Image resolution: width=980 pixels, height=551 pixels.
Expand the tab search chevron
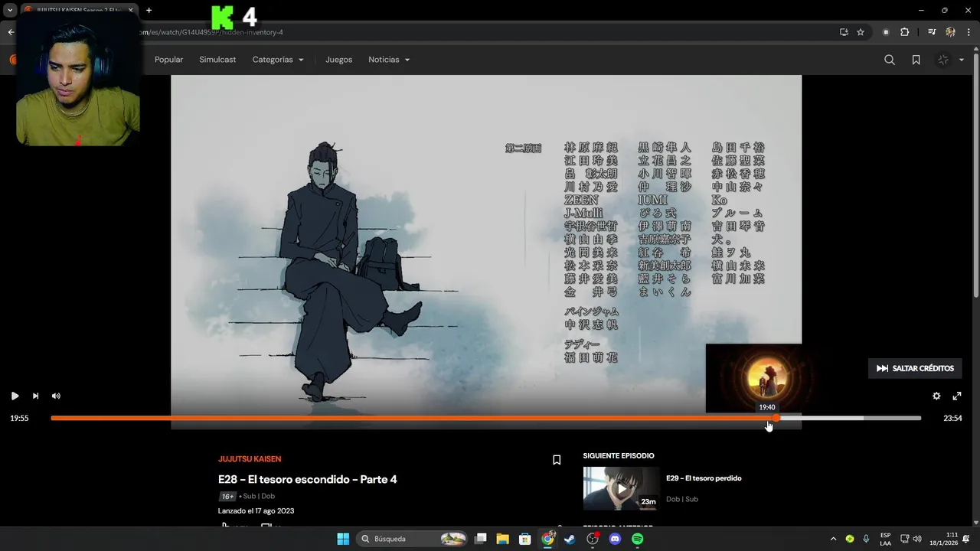(x=10, y=10)
